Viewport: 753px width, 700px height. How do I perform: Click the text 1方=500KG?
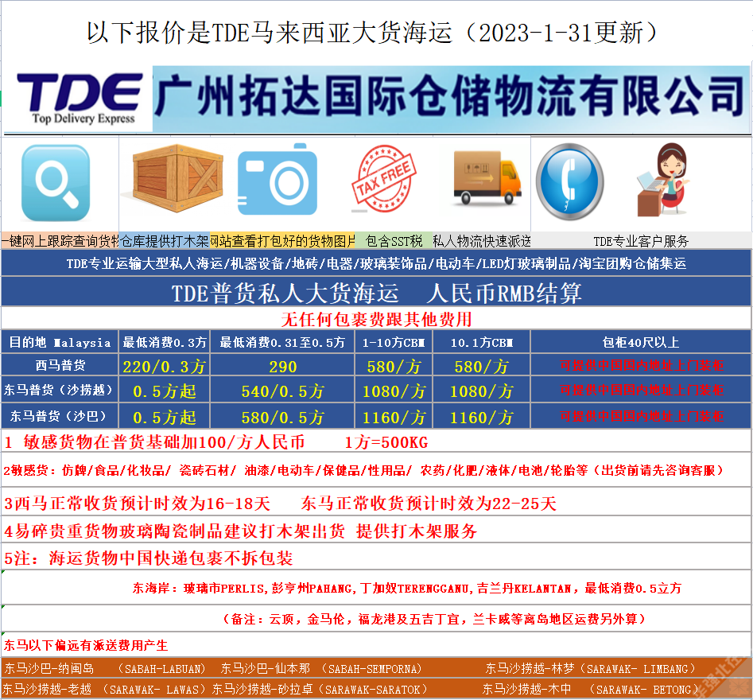click(386, 442)
